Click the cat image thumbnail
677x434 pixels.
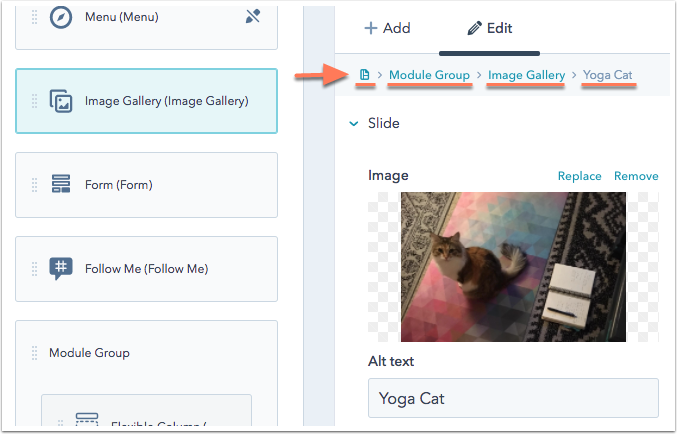pos(513,267)
